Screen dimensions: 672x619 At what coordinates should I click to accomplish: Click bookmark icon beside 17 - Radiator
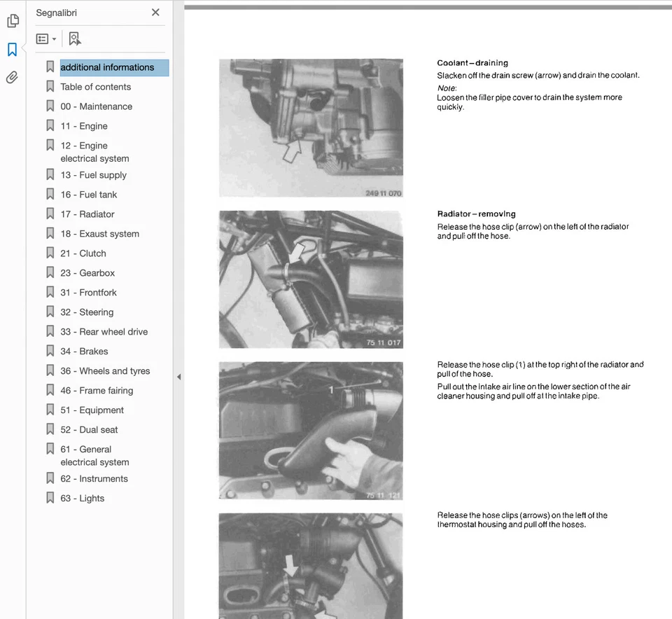pyautogui.click(x=50, y=214)
